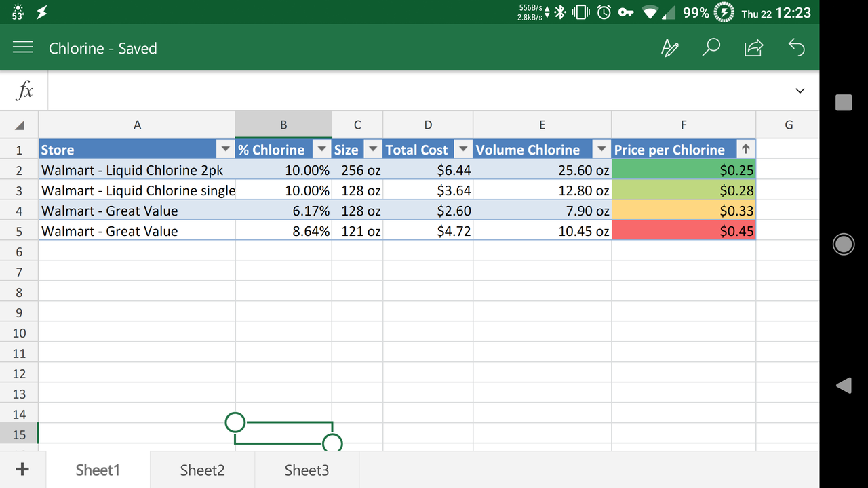
Task: Open the Size column filter dropdown
Action: click(x=373, y=149)
